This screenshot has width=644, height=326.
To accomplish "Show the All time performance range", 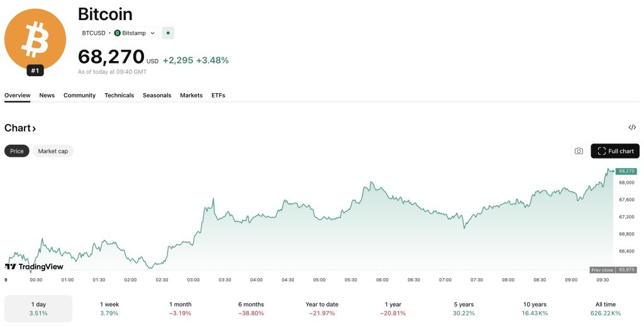I will coord(607,308).
